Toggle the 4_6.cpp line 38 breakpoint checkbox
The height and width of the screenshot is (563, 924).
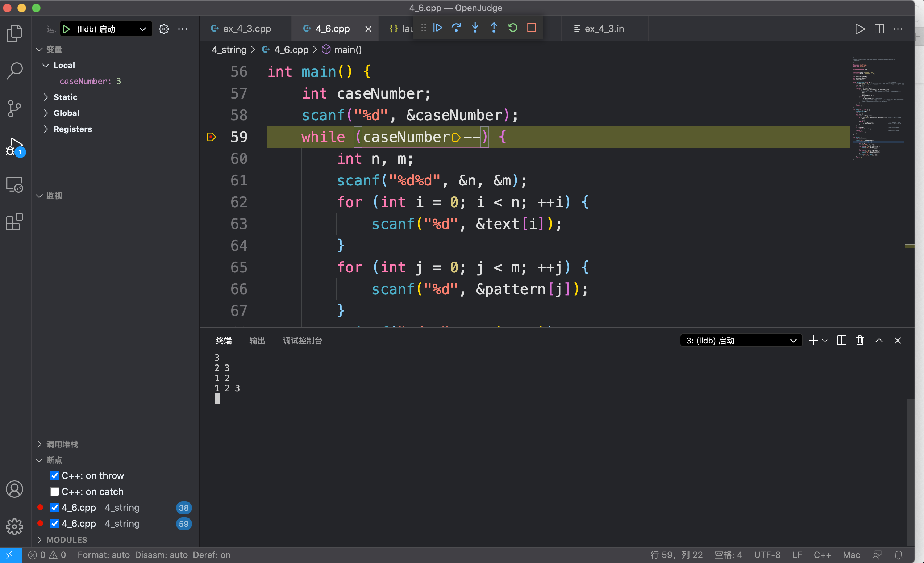click(x=55, y=508)
